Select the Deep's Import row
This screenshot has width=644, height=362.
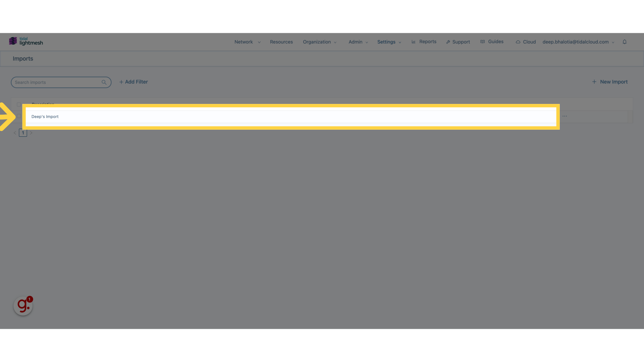tap(291, 116)
